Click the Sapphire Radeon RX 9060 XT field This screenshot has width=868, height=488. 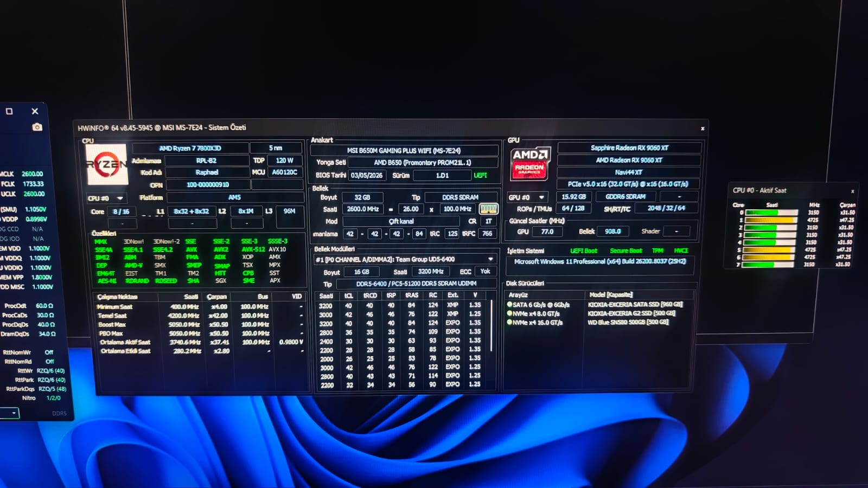(x=629, y=148)
